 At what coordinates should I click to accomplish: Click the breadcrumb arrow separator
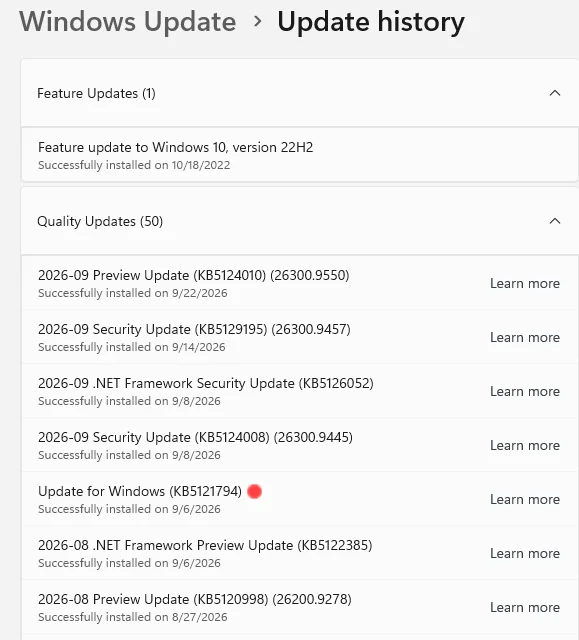click(257, 21)
